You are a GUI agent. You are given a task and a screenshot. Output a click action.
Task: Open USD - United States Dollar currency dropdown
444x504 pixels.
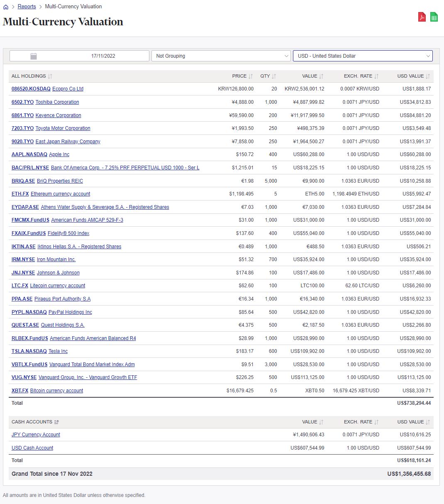363,56
